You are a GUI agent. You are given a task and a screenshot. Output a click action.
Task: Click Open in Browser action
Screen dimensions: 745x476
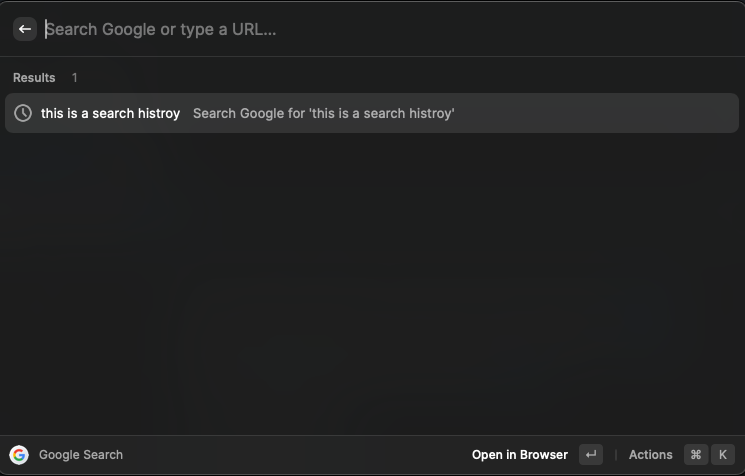[520, 455]
